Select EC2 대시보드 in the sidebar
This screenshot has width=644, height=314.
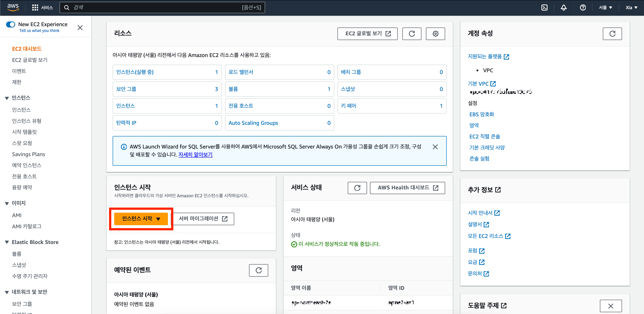point(27,49)
